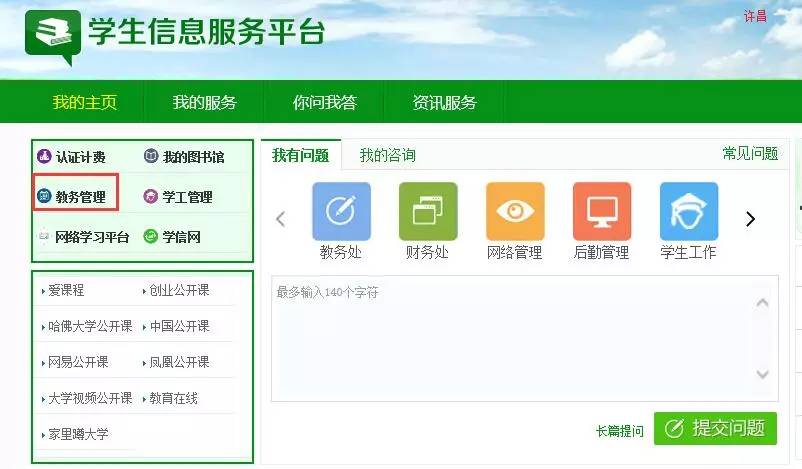Open 我的主页 in navigation bar
This screenshot has height=469, width=802.
[x=84, y=102]
